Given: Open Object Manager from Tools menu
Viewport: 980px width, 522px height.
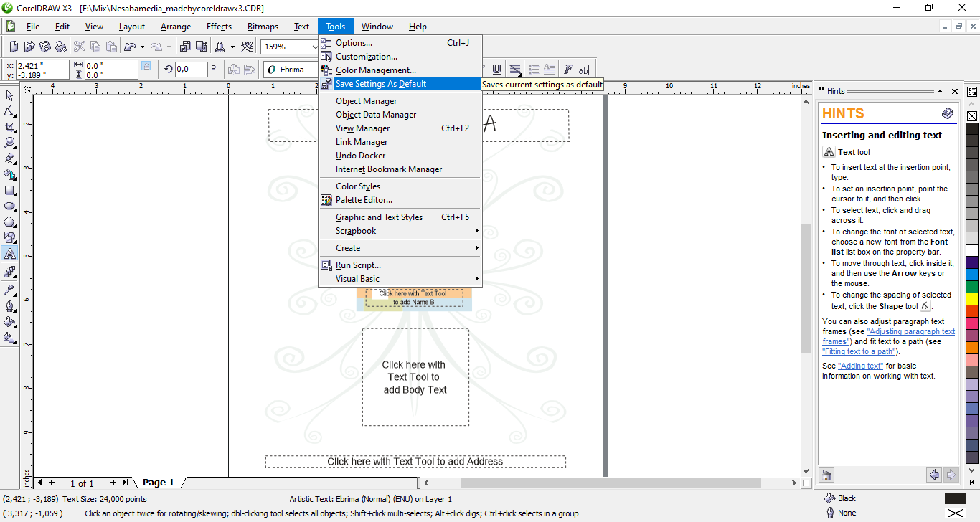Looking at the screenshot, I should pos(366,101).
